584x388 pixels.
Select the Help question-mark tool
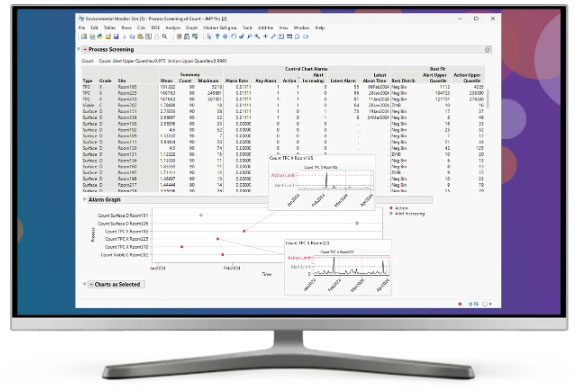(217, 36)
